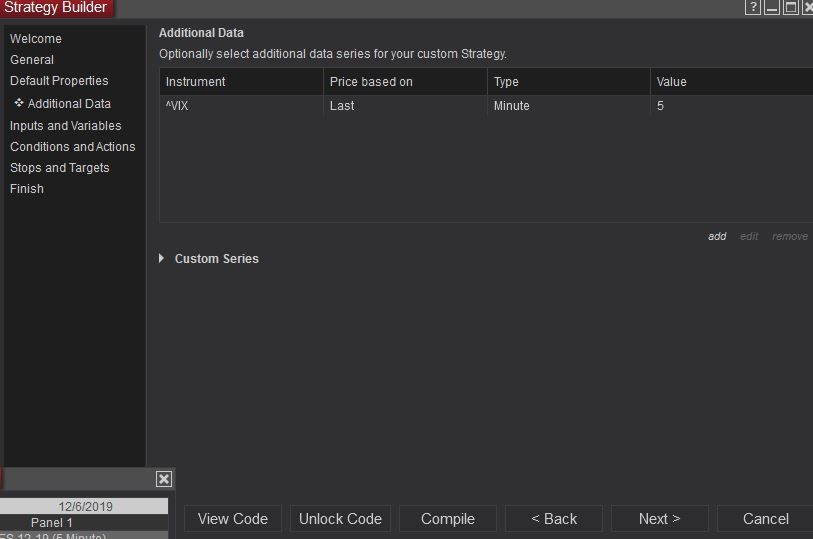Click the View Code button
The image size is (813, 539).
[x=233, y=519]
